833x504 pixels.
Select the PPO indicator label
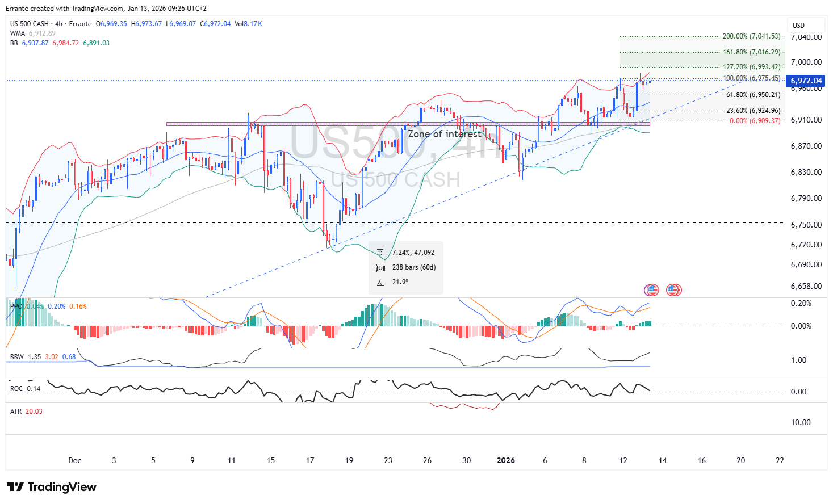(16, 306)
